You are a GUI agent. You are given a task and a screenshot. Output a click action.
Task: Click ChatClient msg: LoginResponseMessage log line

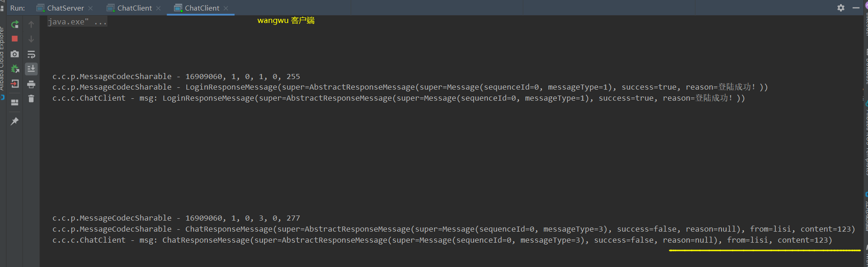click(398, 98)
